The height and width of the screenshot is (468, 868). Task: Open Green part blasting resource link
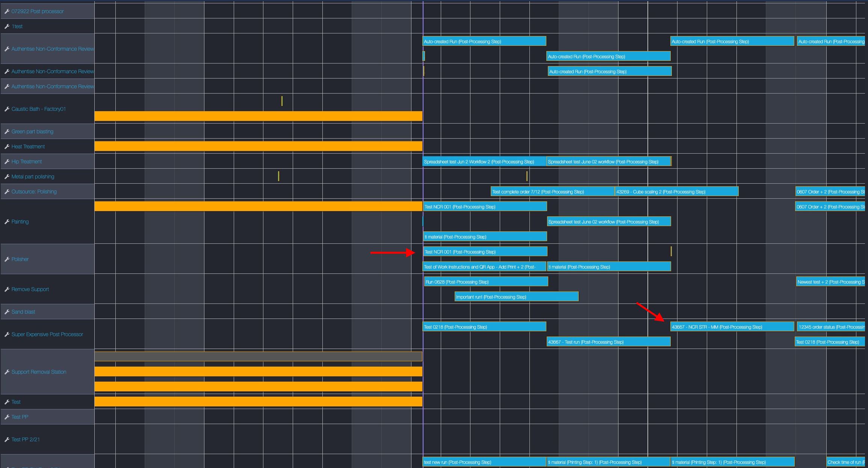pos(32,131)
